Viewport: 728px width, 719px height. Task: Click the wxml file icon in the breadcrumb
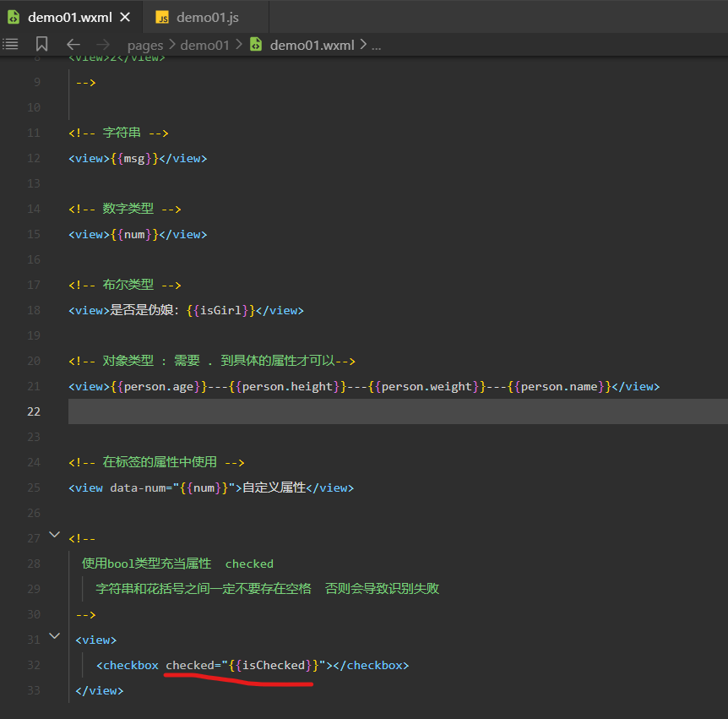(x=256, y=45)
